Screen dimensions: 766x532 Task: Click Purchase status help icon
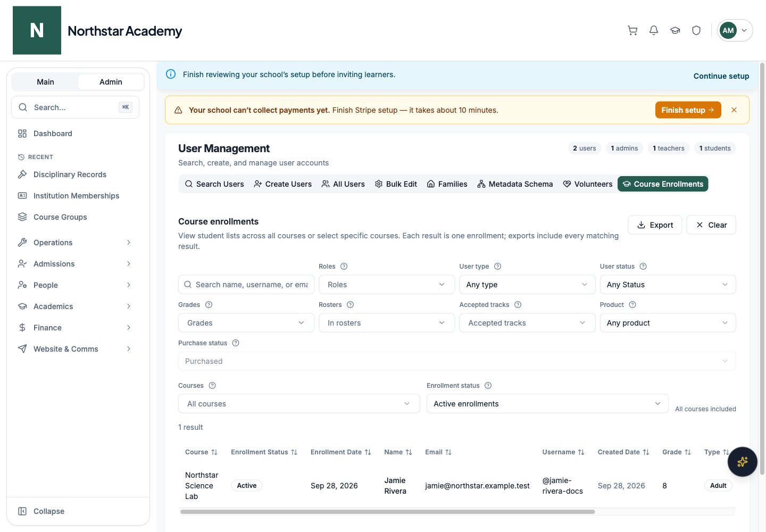pyautogui.click(x=236, y=343)
